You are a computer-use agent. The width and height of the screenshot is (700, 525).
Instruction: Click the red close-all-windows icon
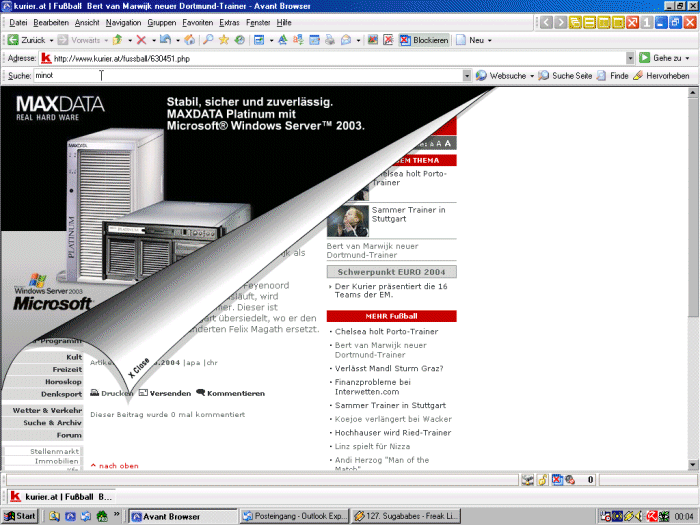632,22
